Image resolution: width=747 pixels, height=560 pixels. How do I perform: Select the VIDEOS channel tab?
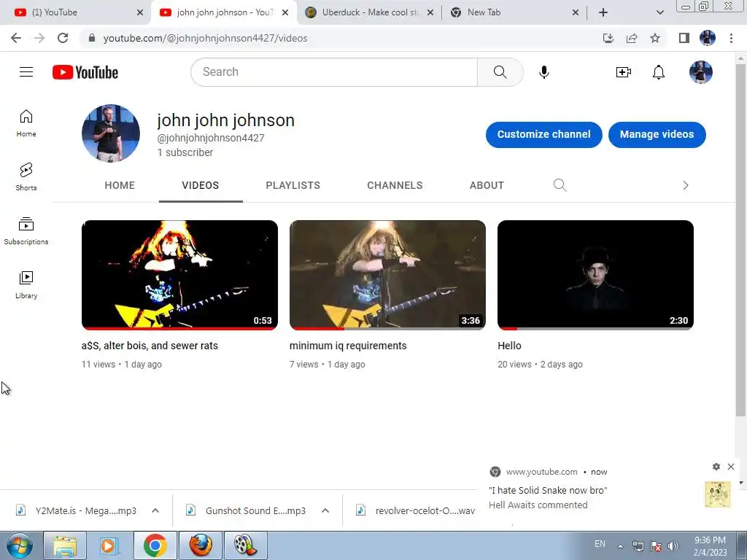coord(200,185)
